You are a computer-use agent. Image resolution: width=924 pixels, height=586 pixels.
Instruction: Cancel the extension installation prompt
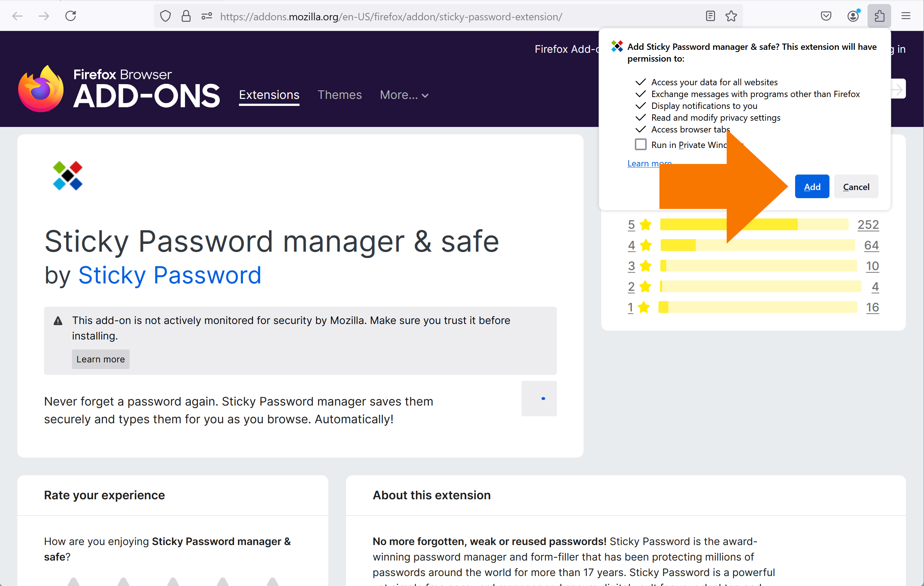(856, 187)
